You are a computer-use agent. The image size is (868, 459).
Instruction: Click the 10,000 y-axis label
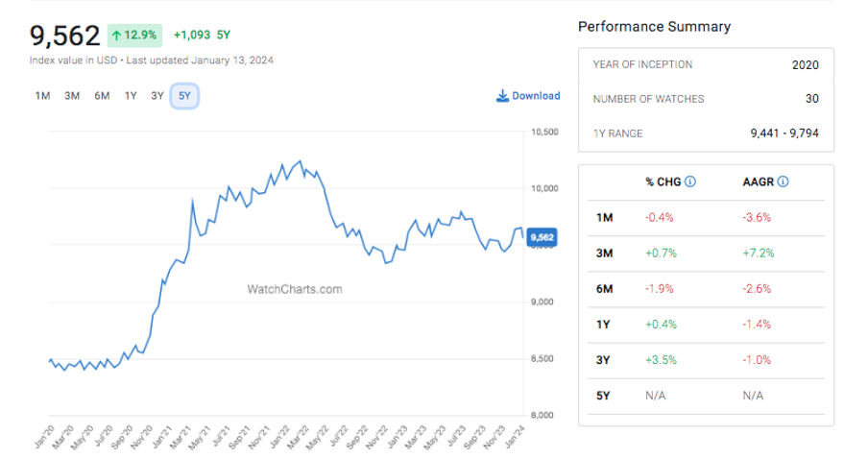pyautogui.click(x=544, y=188)
